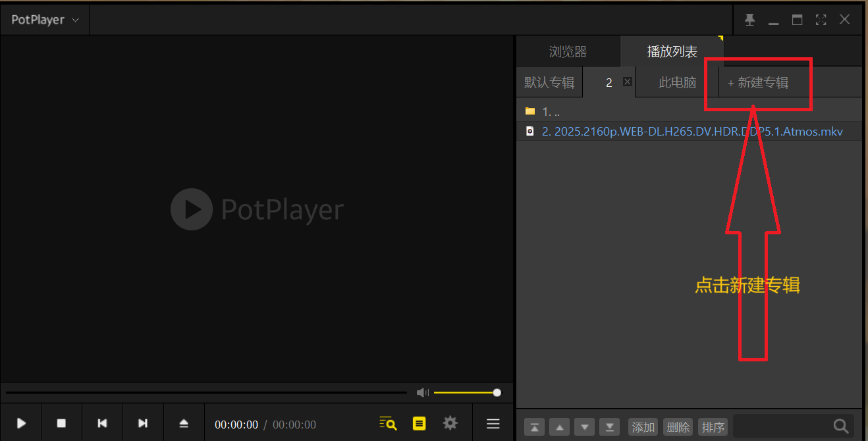Click the playback seek bar
The image size is (868, 441).
pyautogui.click(x=206, y=392)
